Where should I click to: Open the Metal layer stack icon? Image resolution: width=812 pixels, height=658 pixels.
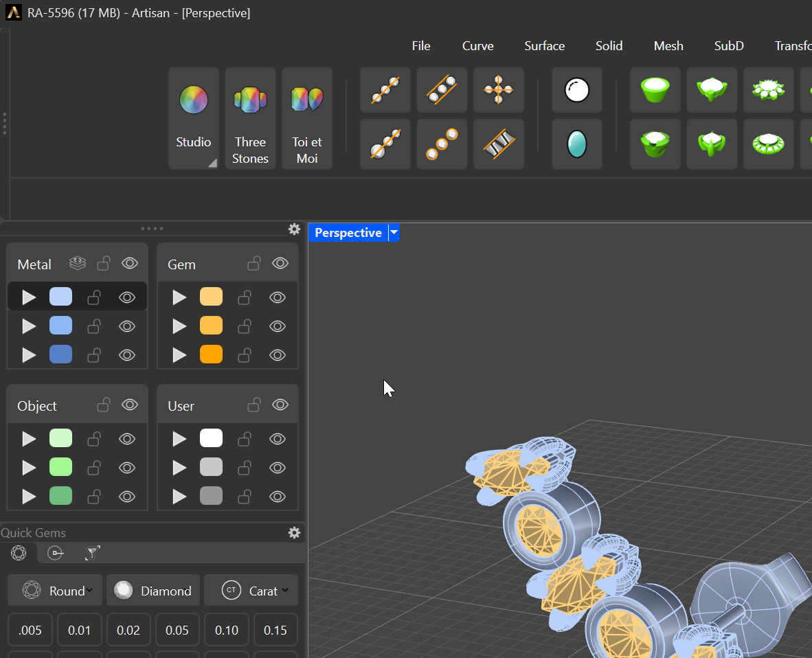pyautogui.click(x=78, y=264)
